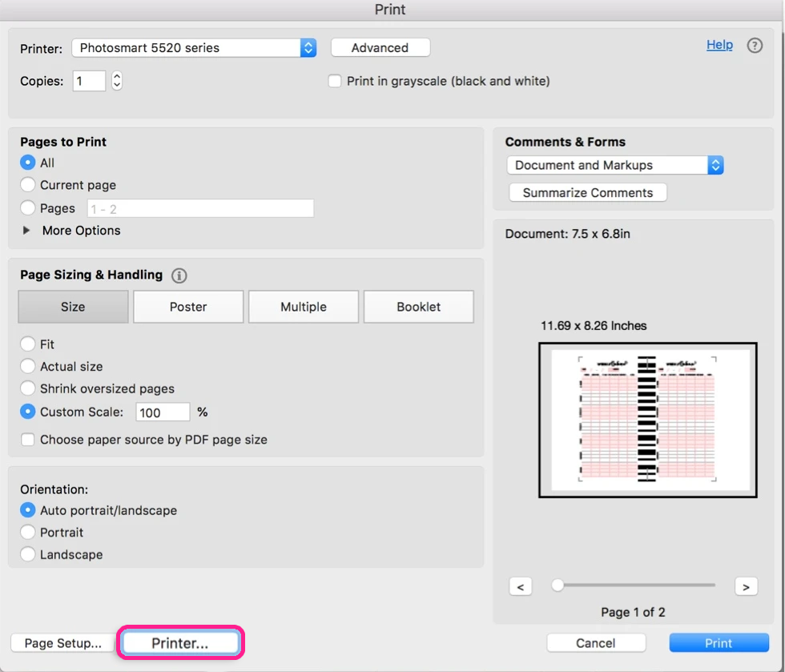Go to the previous preview page
Viewport: 785px width, 672px height.
521,587
